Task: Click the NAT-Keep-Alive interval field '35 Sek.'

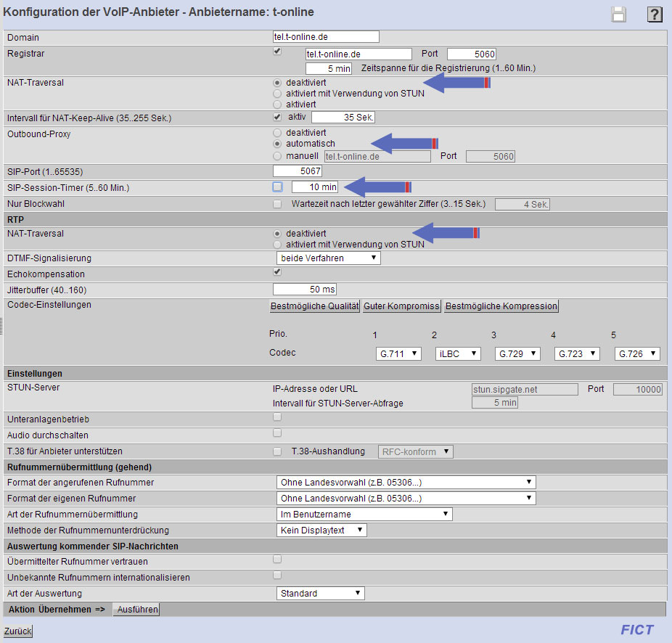Action: [343, 117]
